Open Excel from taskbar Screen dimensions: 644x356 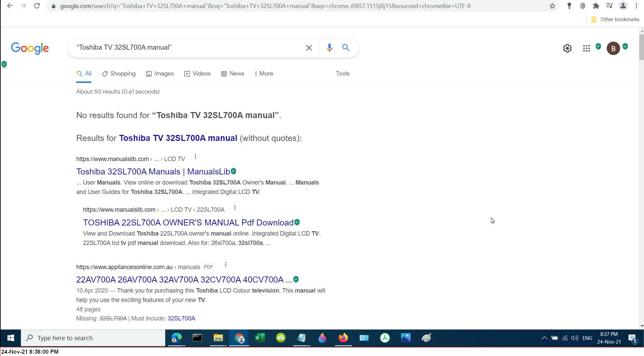(260, 338)
